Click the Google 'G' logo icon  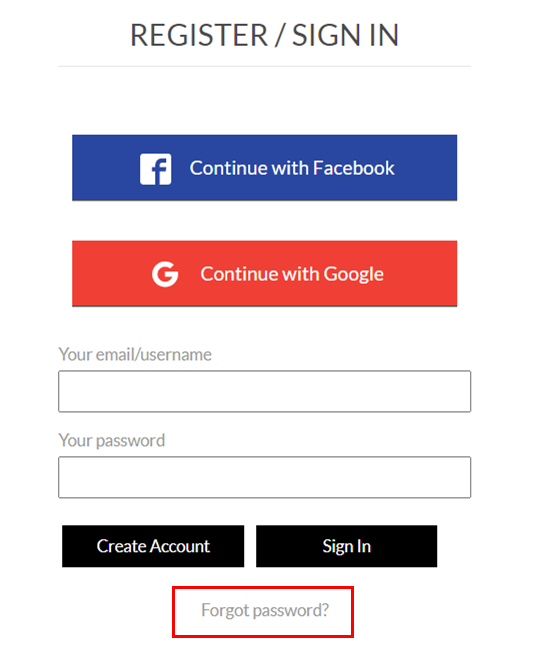165,274
